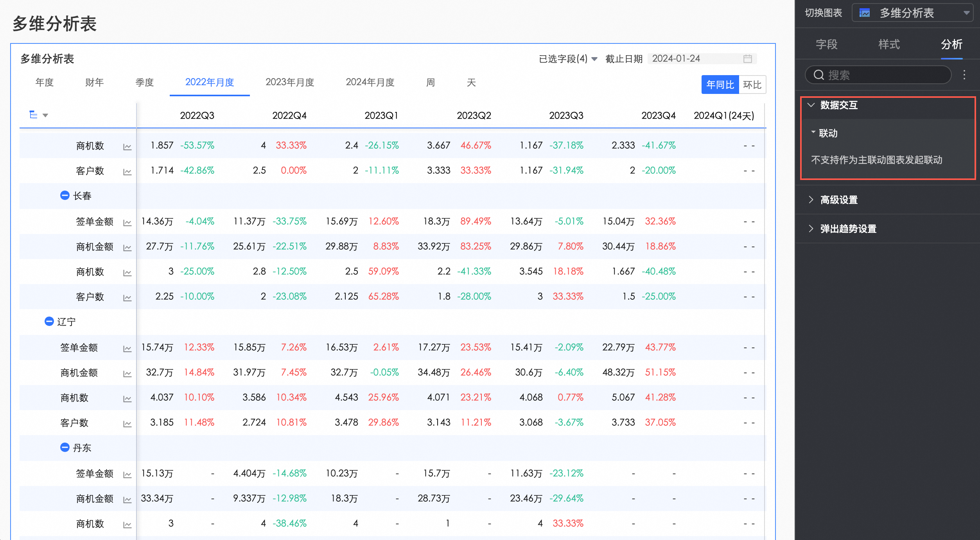
Task: Open the 已选字段(4) dropdown
Action: [x=567, y=59]
